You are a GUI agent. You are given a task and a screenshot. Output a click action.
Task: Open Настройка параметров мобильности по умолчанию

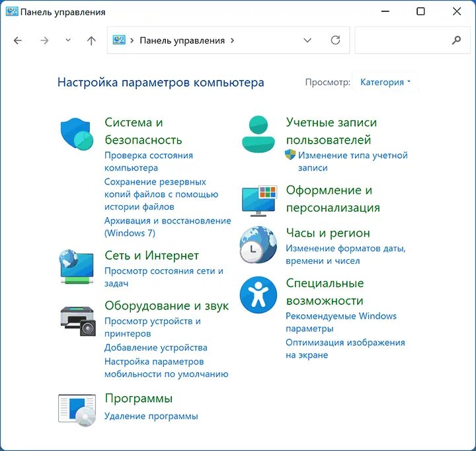point(167,368)
